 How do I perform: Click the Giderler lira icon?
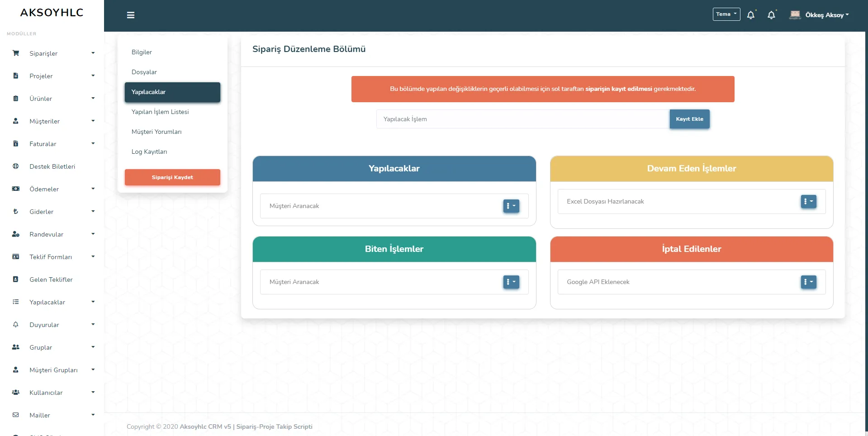click(x=16, y=211)
